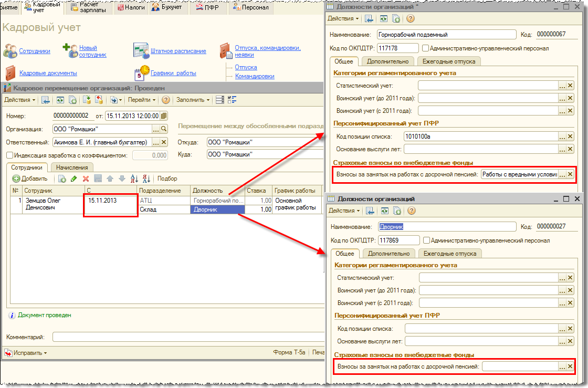Viewport: 588px width, 388px height.
Task: Click the red X delete-row icon
Action: 86,179
